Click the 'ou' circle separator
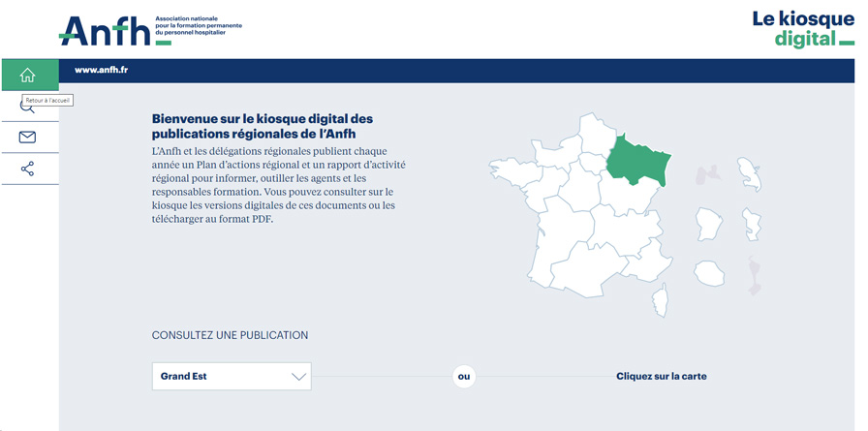This screenshot has width=868, height=431. 464,377
